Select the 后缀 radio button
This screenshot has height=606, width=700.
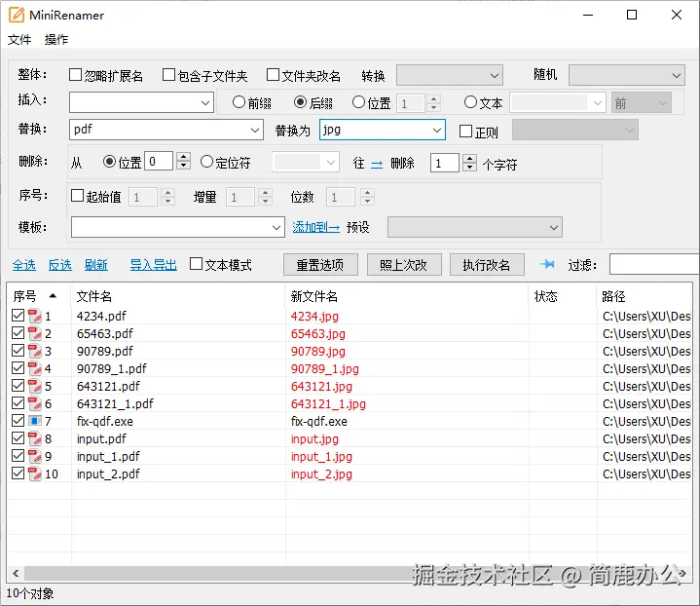(301, 102)
